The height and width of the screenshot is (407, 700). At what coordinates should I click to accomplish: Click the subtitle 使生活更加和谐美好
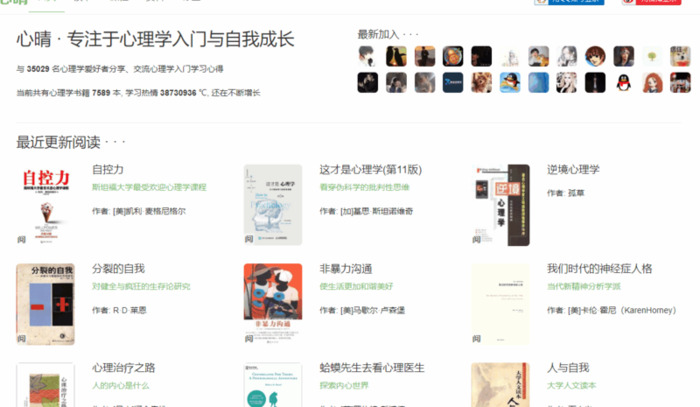click(356, 287)
